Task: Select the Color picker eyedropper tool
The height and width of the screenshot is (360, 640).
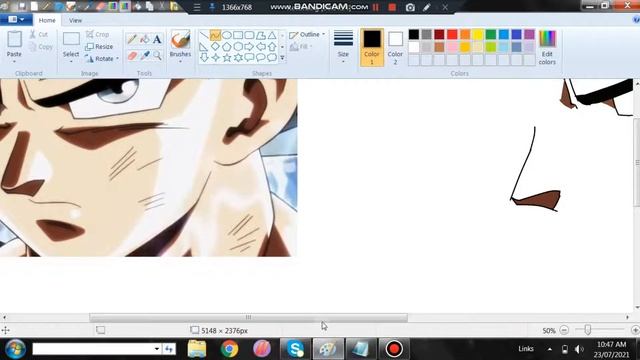Action: (144, 55)
